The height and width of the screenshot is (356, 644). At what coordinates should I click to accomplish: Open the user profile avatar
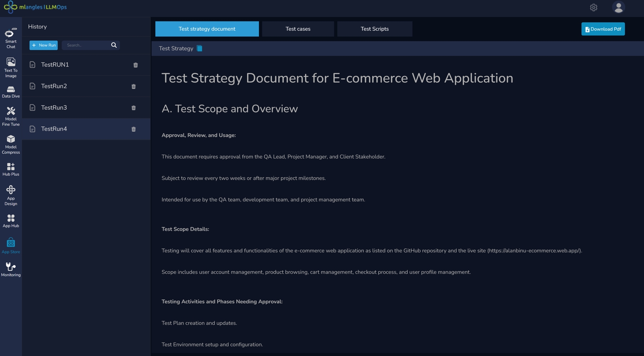tap(618, 7)
